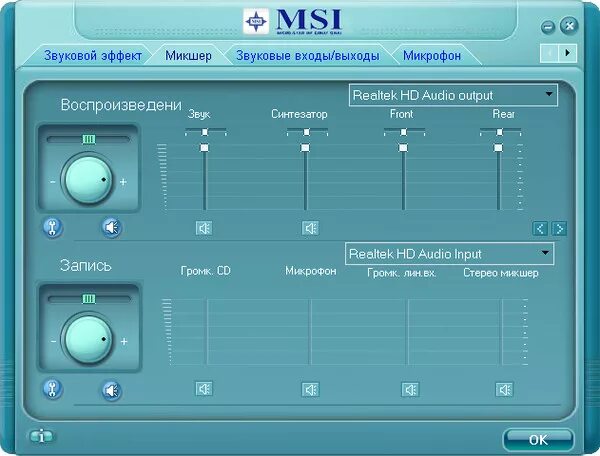The image size is (600, 456).
Task: Click the Rear balance slider handle
Action: pos(499,132)
